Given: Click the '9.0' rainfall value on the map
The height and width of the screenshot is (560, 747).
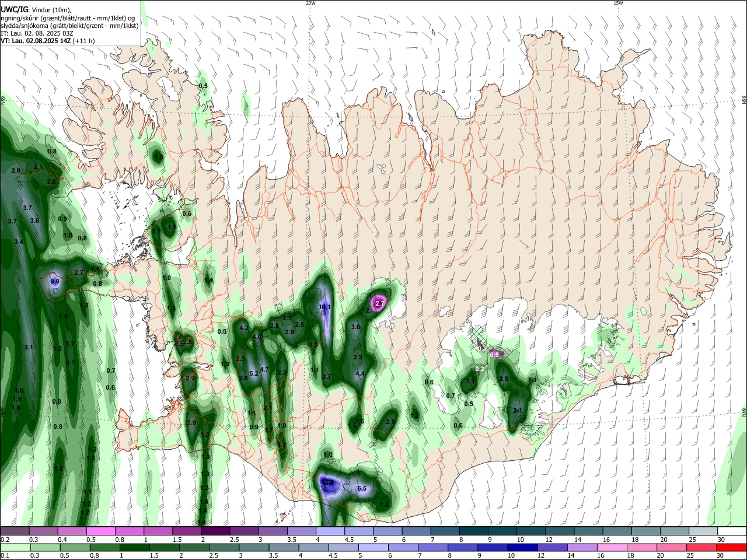Looking at the screenshot, I should pos(55,281).
